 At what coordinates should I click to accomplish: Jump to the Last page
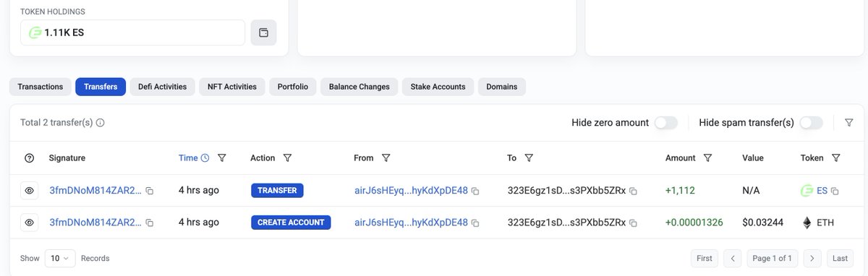point(840,258)
